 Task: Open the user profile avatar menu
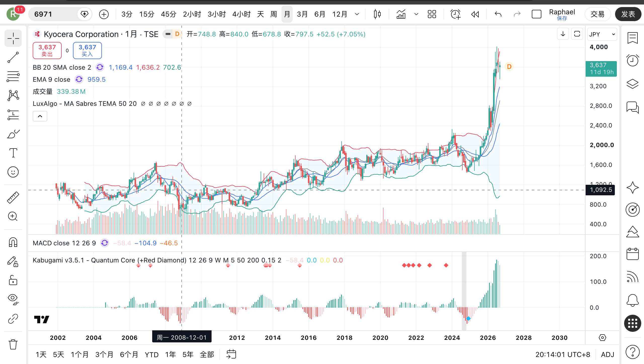click(13, 14)
